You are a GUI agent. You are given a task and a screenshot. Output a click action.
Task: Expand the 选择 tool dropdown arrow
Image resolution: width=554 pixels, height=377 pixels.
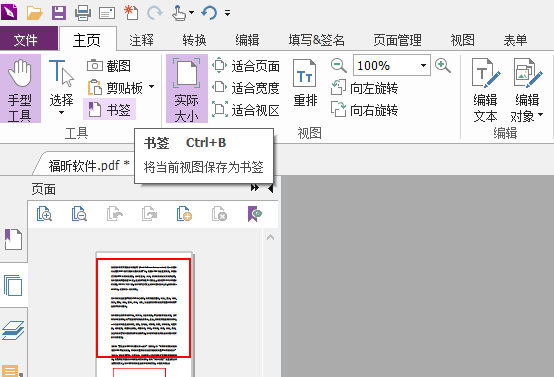(61, 113)
